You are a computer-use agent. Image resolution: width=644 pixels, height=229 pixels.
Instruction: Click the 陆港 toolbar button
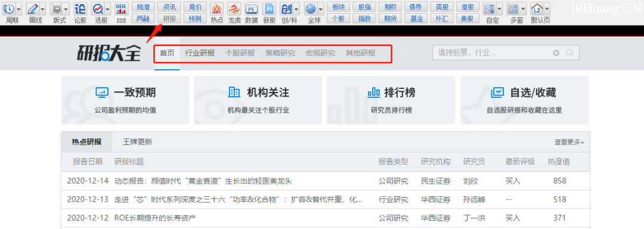(143, 7)
